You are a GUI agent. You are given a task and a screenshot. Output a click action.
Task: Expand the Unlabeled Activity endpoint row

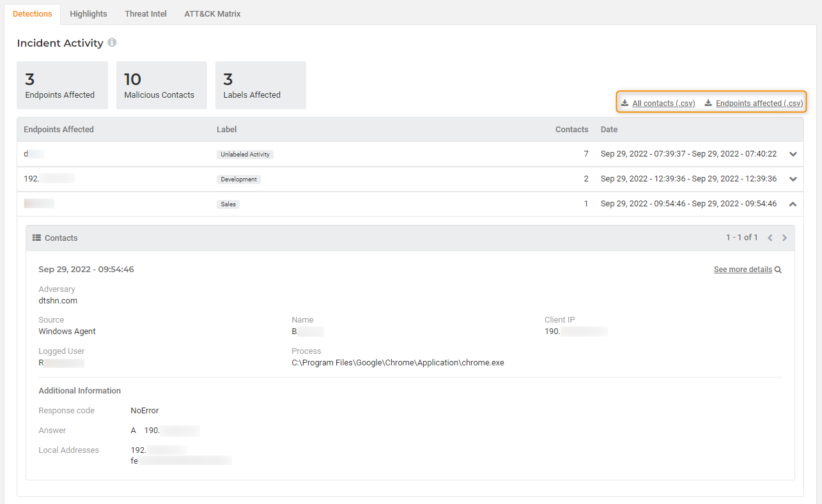[x=793, y=154]
